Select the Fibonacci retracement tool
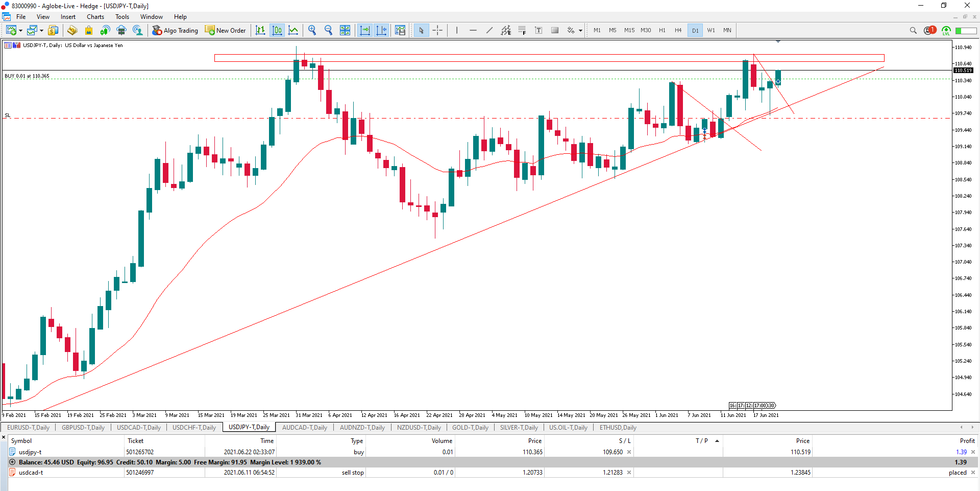Viewport: 980px width, 491px height. tap(522, 31)
